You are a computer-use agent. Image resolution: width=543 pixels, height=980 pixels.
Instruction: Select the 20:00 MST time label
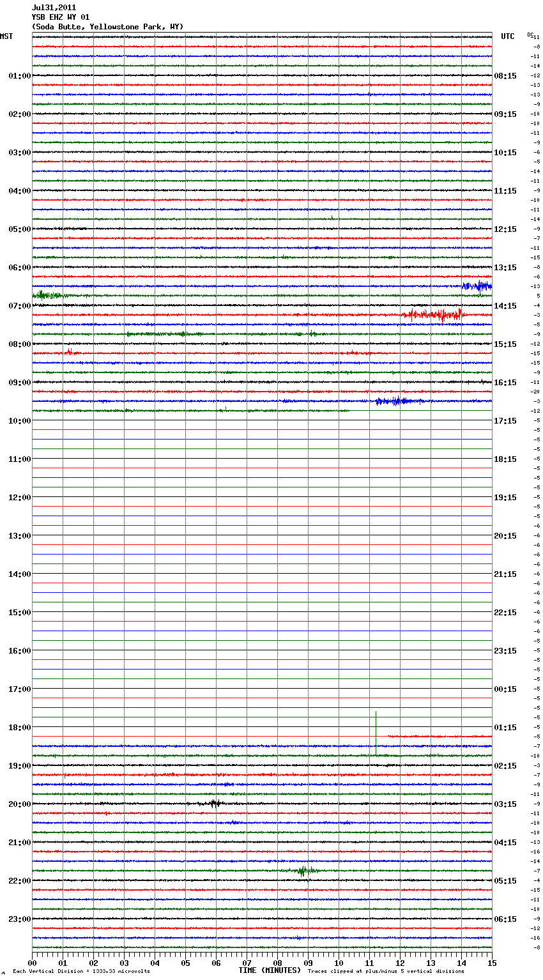[x=20, y=804]
